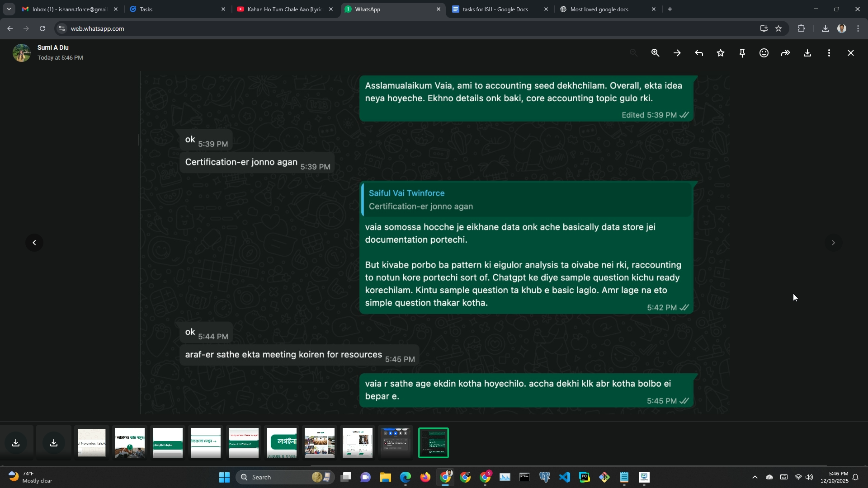Click the reply arrow icon
868x488 pixels.
pyautogui.click(x=698, y=53)
